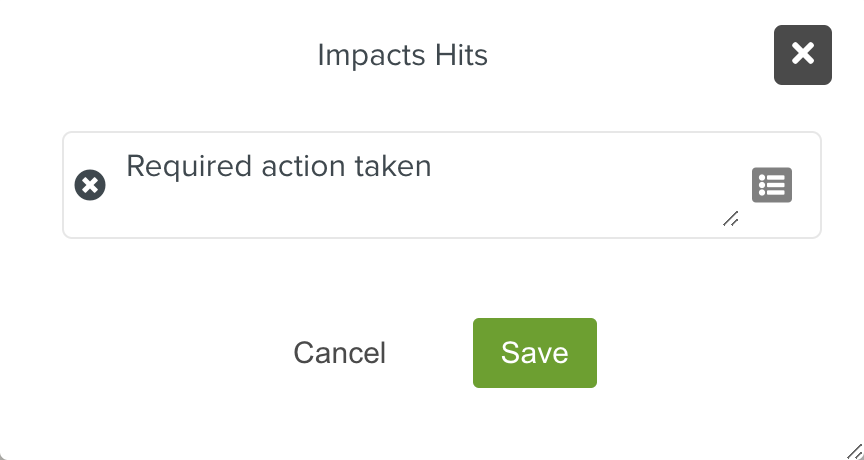Save the Impacts Hits entry
This screenshot has width=864, height=460.
534,353
